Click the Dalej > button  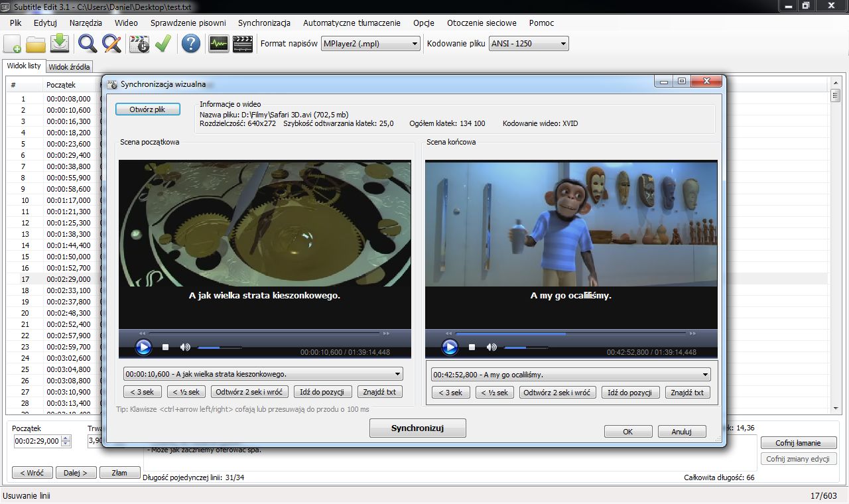pyautogui.click(x=76, y=473)
